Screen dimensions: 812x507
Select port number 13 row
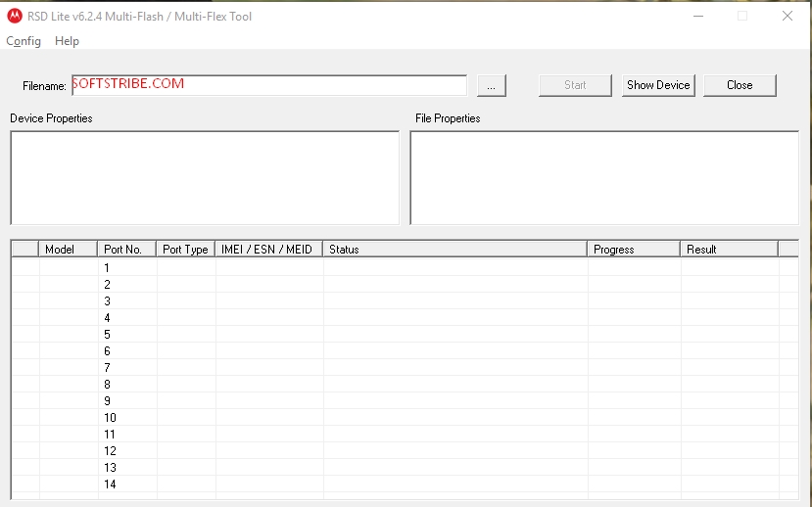pos(405,467)
